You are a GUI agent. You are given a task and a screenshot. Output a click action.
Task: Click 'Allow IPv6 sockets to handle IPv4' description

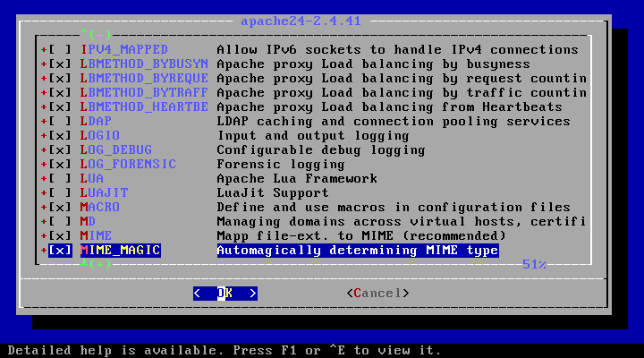[x=397, y=50]
